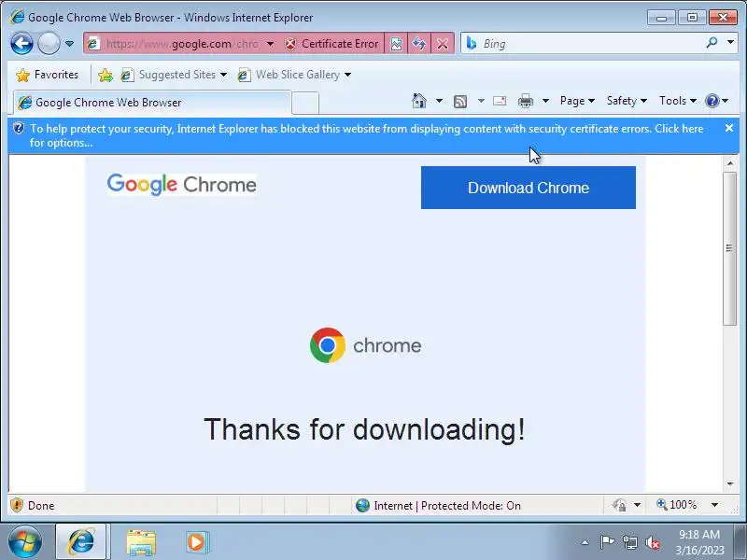This screenshot has width=747, height=560.
Task: Launch Windows Media Player taskbar icon
Action: [197, 542]
